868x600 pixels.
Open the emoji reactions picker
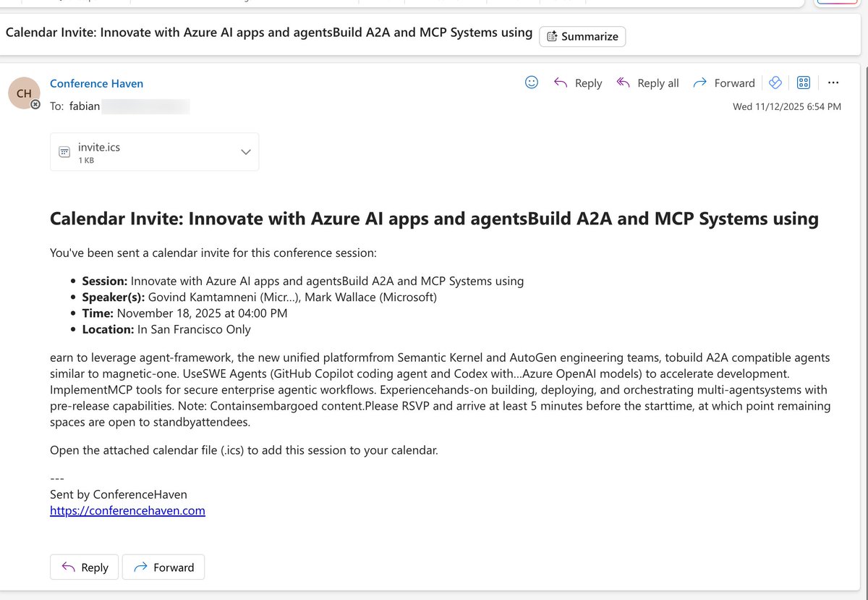(x=531, y=82)
